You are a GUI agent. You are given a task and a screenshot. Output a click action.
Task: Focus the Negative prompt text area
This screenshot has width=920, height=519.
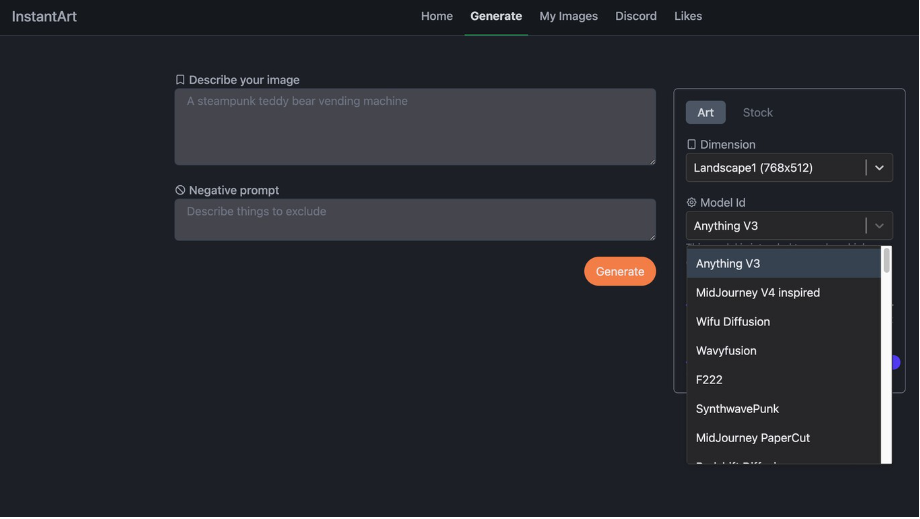pyautogui.click(x=415, y=219)
